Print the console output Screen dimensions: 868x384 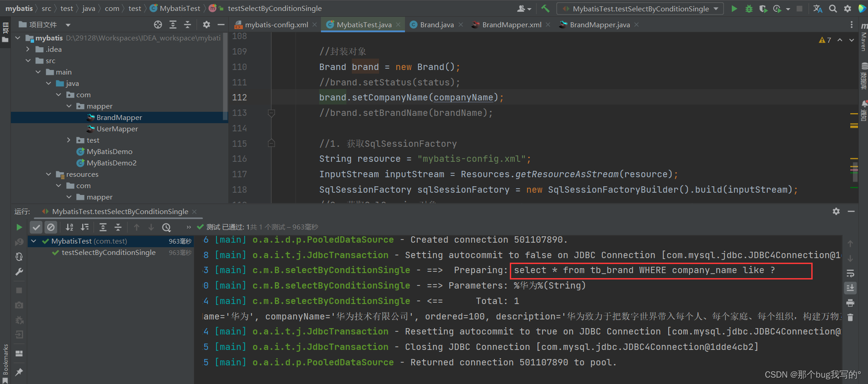click(850, 303)
